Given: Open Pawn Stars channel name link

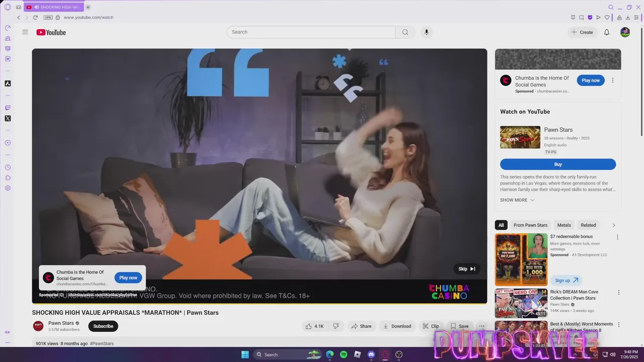Looking at the screenshot, I should [61, 323].
